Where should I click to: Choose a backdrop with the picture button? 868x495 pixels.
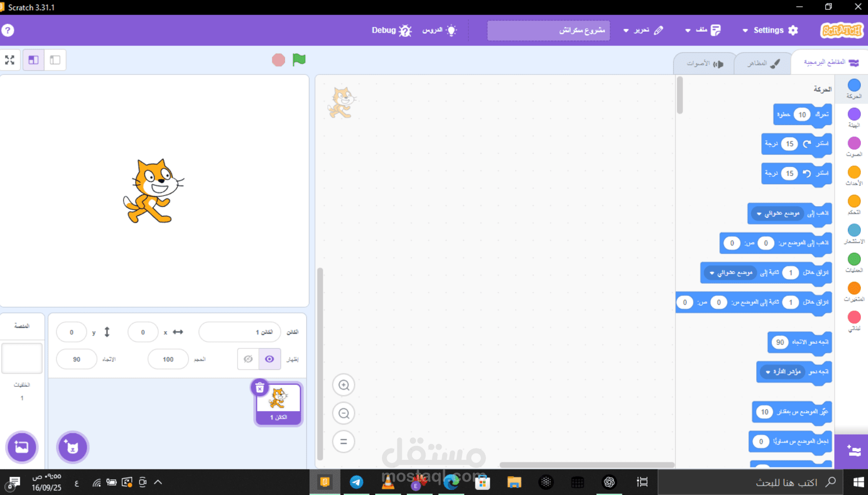pyautogui.click(x=22, y=447)
